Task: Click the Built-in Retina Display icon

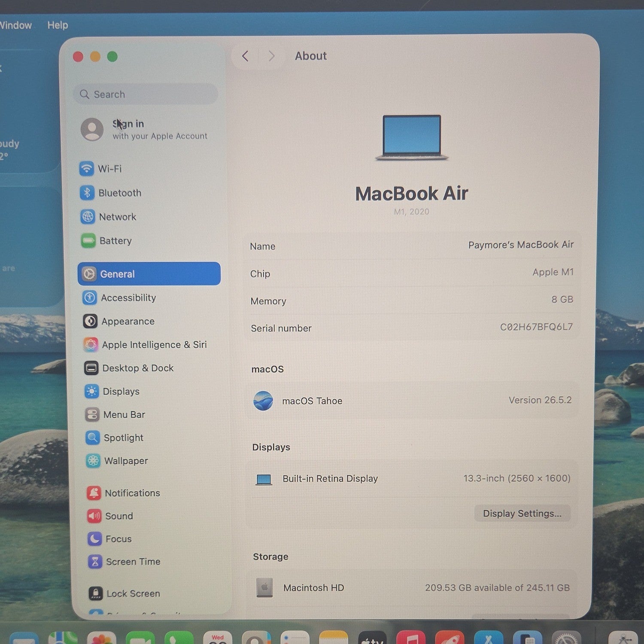Action: pyautogui.click(x=264, y=480)
